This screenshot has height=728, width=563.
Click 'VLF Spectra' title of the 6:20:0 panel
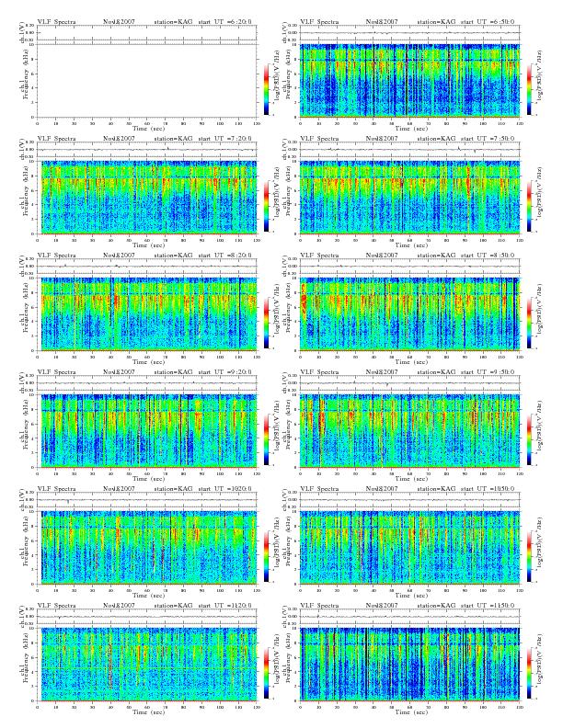[x=56, y=22]
